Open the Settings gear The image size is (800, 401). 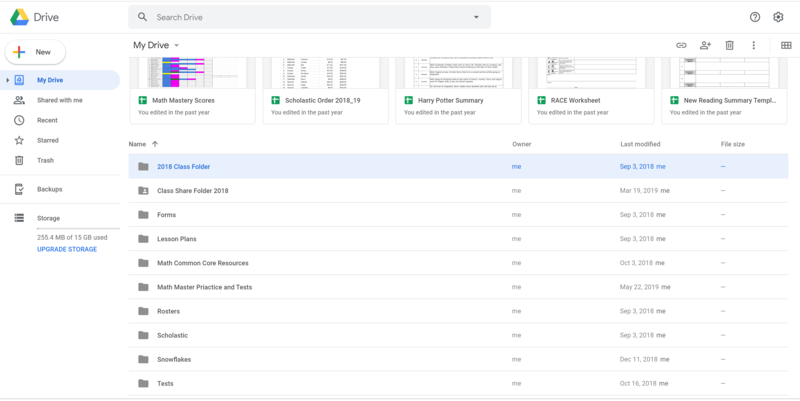pos(779,17)
